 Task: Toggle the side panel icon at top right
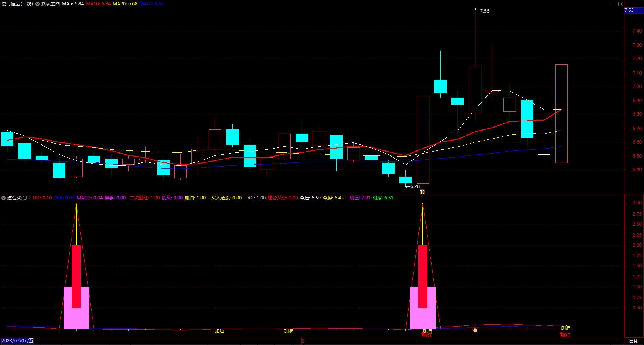click(621, 4)
